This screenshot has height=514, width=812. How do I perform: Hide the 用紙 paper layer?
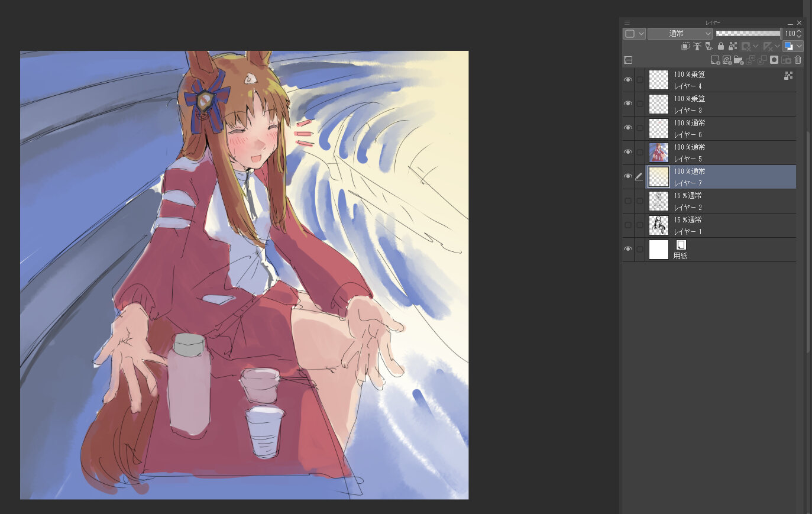[x=628, y=250]
